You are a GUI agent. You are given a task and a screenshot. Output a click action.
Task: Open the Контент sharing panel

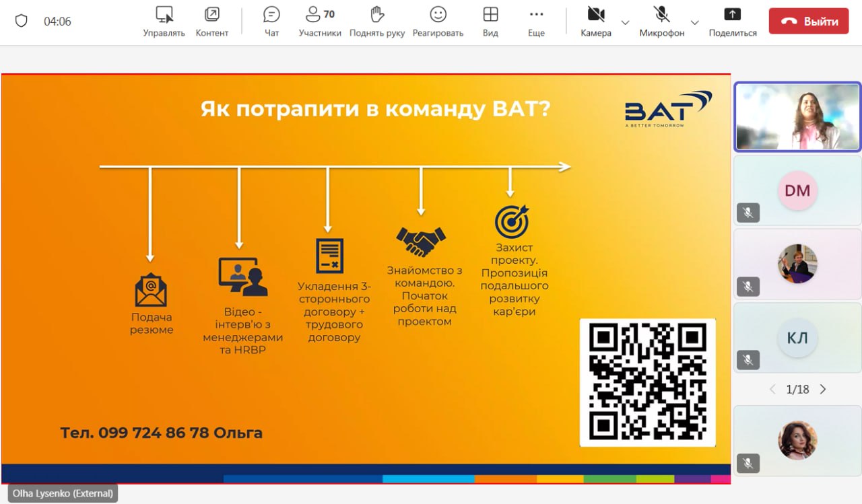211,22
